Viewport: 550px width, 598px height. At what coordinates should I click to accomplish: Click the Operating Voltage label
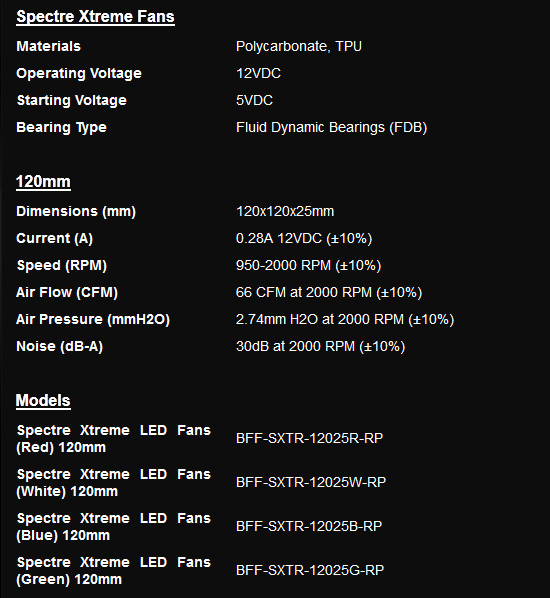79,74
